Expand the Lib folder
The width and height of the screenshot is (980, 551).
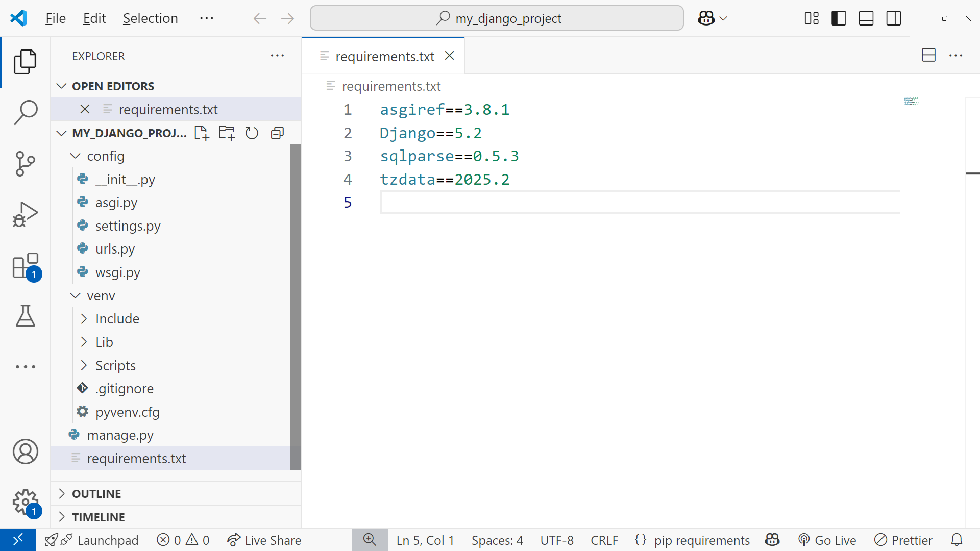(84, 342)
